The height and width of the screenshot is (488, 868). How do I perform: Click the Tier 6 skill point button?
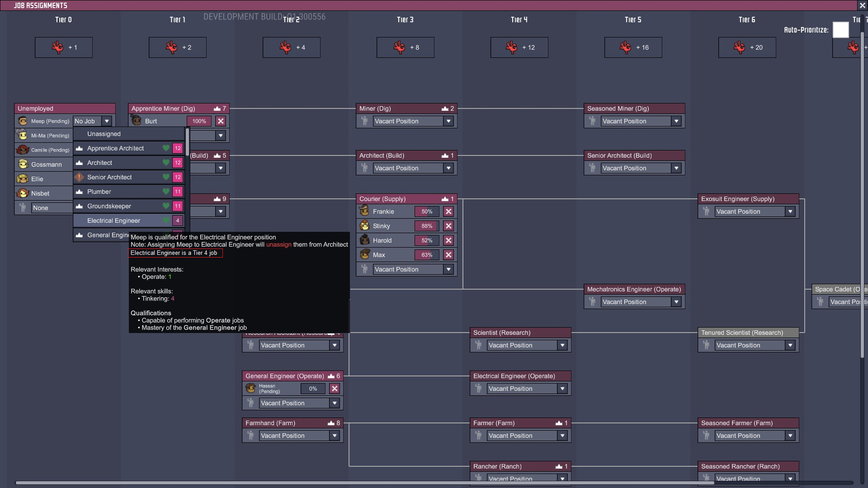tap(747, 47)
